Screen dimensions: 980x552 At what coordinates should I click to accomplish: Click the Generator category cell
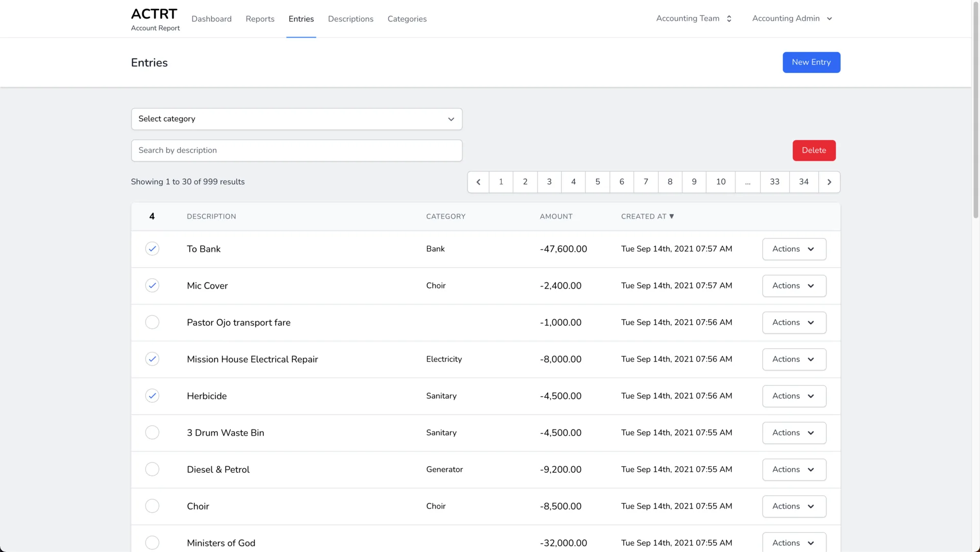pyautogui.click(x=445, y=469)
